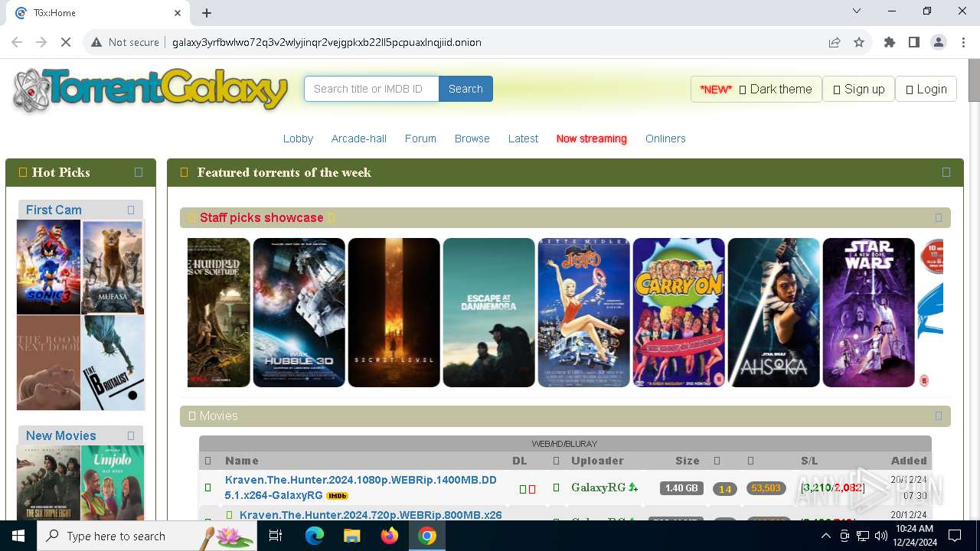This screenshot has height=551, width=980.
Task: Open the Carry On showcase poster
Action: click(x=678, y=312)
